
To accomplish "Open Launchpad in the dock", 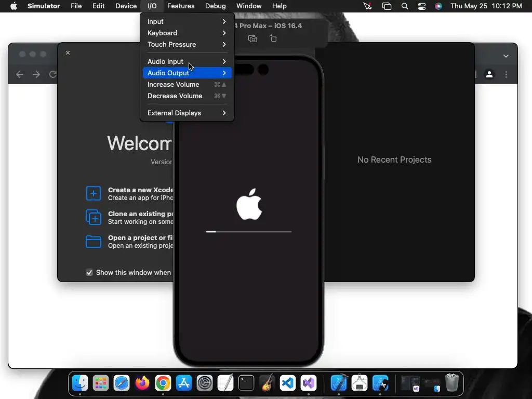I will (x=101, y=383).
